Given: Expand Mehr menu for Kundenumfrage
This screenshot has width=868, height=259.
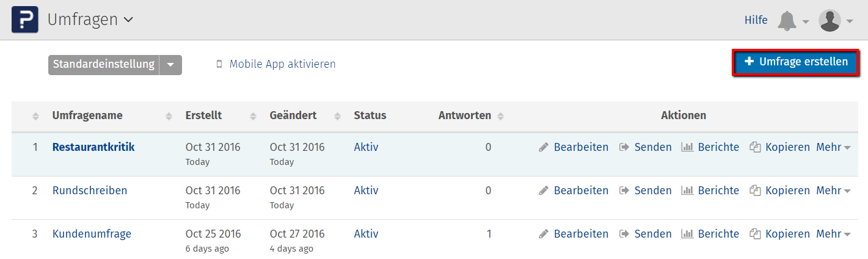Looking at the screenshot, I should point(833,234).
